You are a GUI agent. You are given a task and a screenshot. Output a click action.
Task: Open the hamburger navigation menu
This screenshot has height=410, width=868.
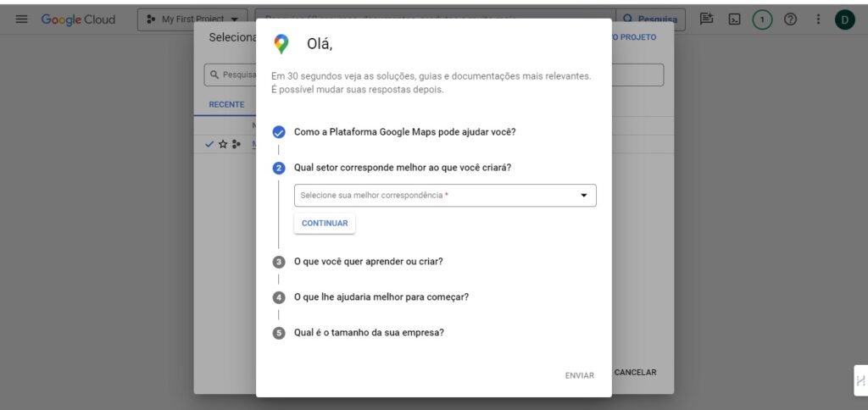21,19
